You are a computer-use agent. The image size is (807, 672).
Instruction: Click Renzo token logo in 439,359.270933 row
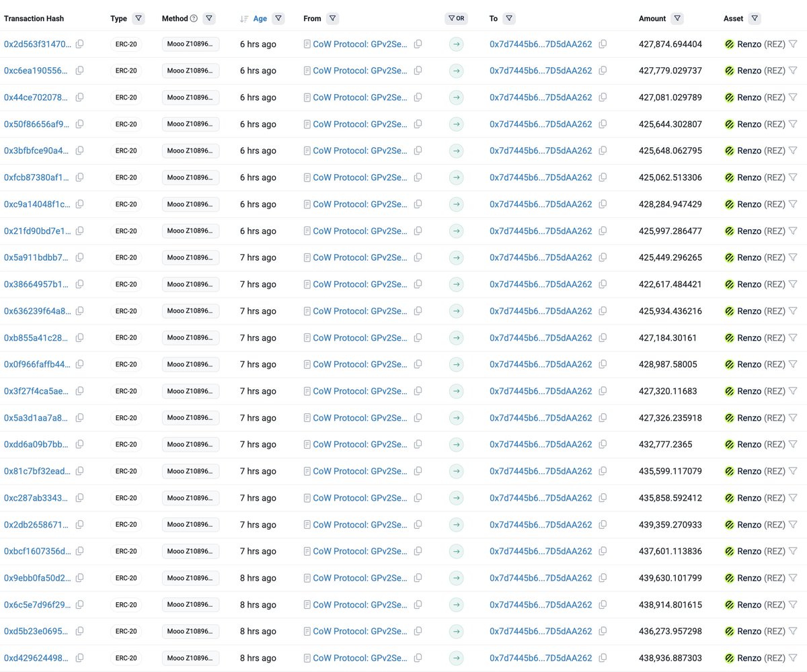[x=729, y=525]
